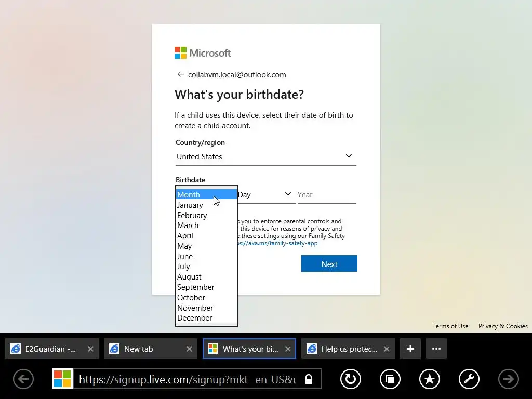Choose August from the month list
Viewport: 532px width, 399px height.
click(x=206, y=277)
